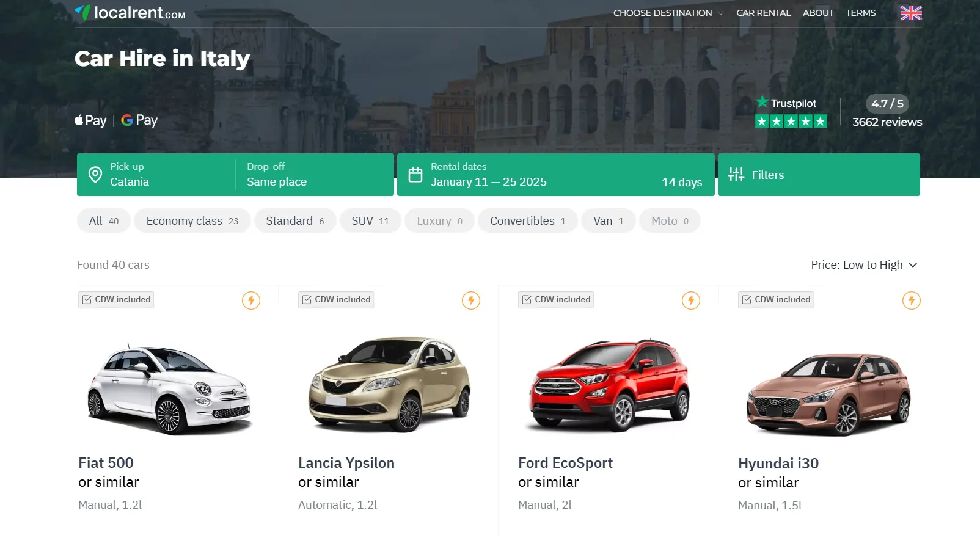Screen dimensions: 980x535
Task: Open the Price: Low to High sort dropdown
Action: (864, 265)
